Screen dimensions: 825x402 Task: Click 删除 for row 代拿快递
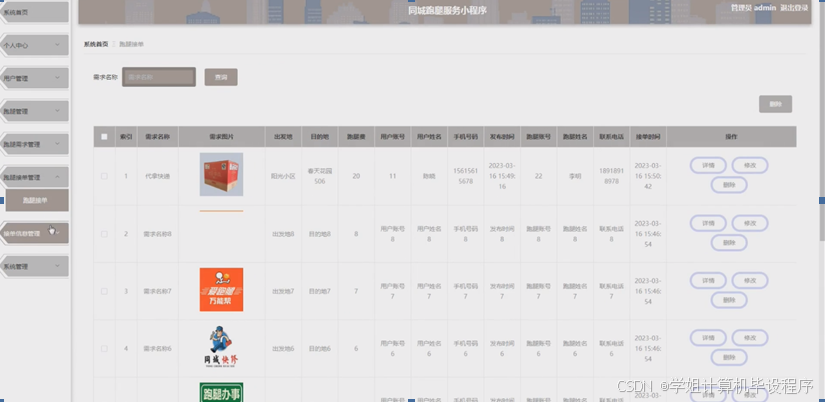click(x=729, y=185)
